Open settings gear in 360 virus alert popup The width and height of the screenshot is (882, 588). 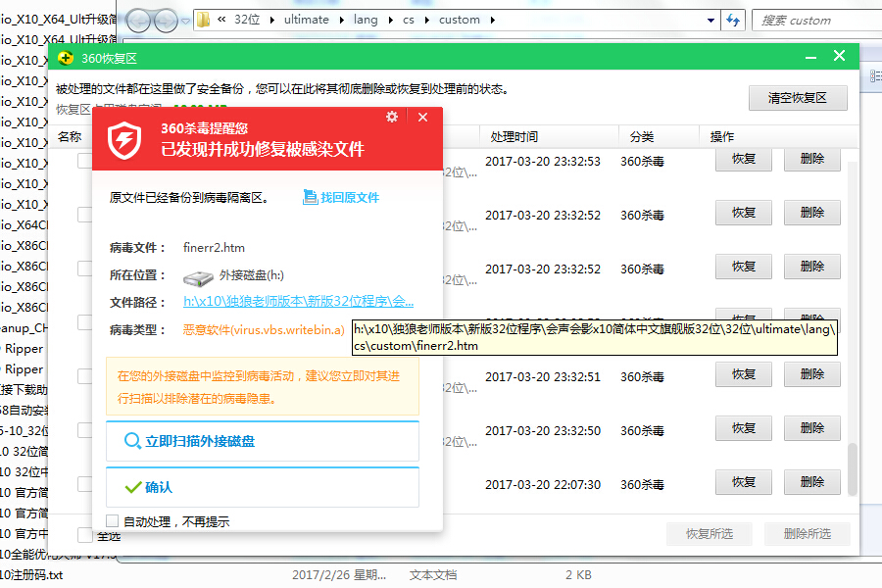(x=392, y=117)
